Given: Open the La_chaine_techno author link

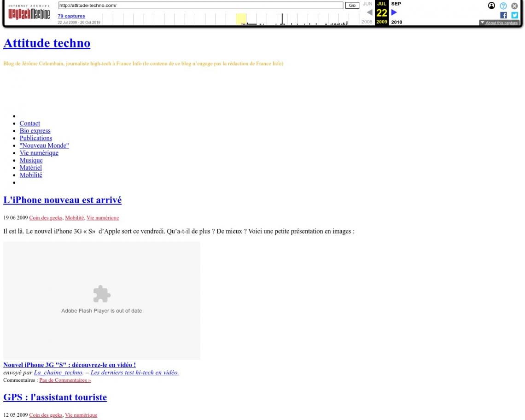Looking at the screenshot, I should (x=58, y=373).
